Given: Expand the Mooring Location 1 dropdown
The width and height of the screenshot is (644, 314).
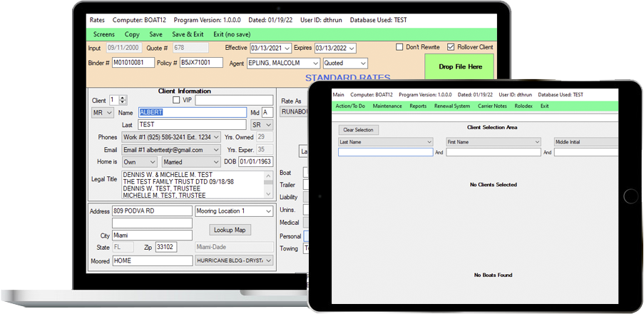Looking at the screenshot, I should coord(268,212).
